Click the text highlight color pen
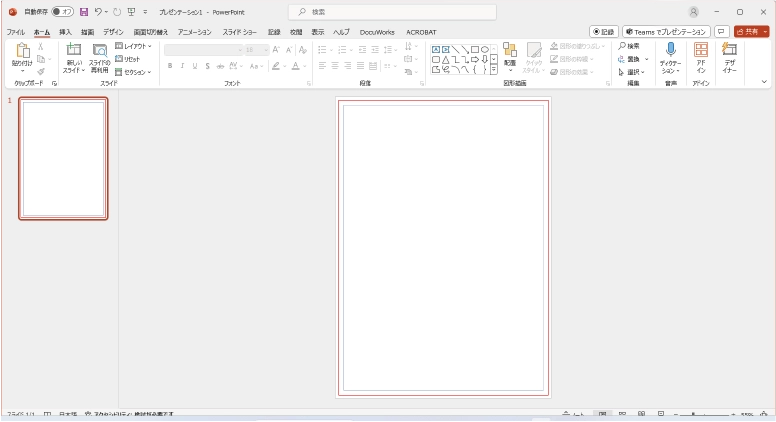 pyautogui.click(x=276, y=66)
